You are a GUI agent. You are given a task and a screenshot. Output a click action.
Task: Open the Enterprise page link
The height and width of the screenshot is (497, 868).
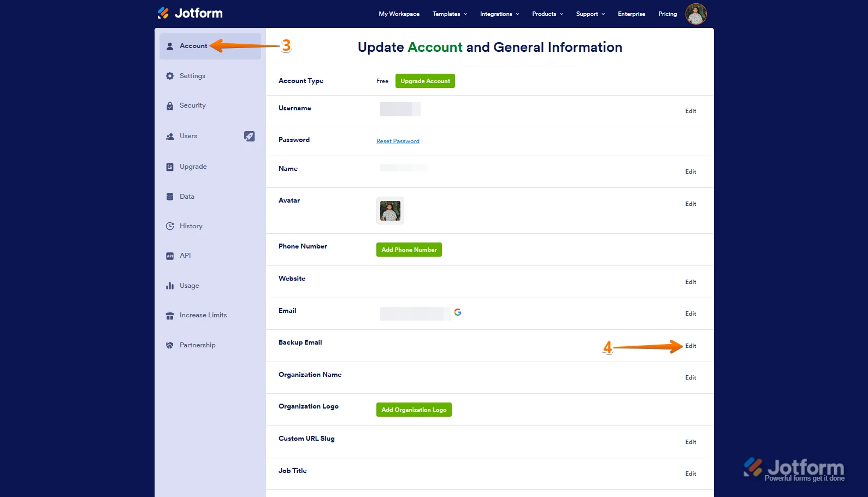click(x=631, y=14)
